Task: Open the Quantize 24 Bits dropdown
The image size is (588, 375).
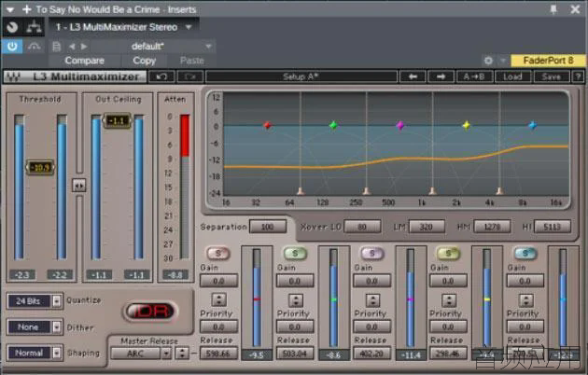Action: [35, 301]
